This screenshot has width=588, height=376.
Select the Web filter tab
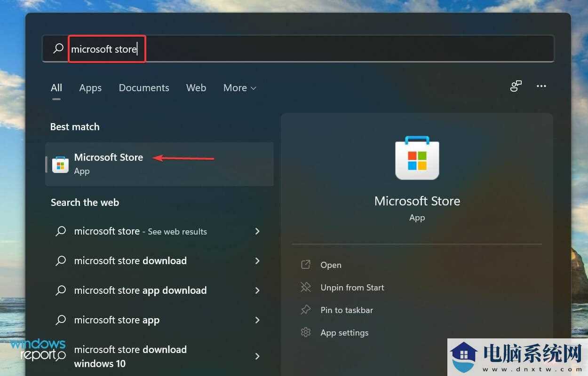(x=196, y=88)
